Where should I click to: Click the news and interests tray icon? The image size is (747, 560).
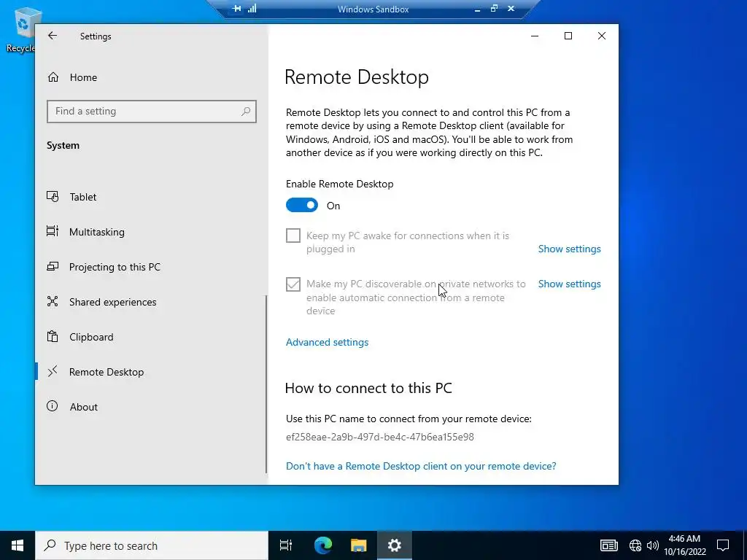pos(609,545)
